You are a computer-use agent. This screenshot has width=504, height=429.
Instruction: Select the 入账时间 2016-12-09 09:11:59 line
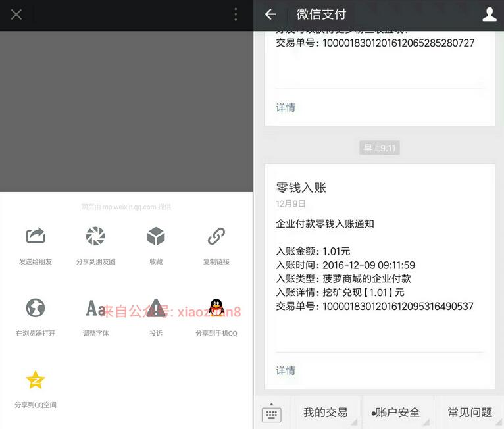click(x=345, y=265)
